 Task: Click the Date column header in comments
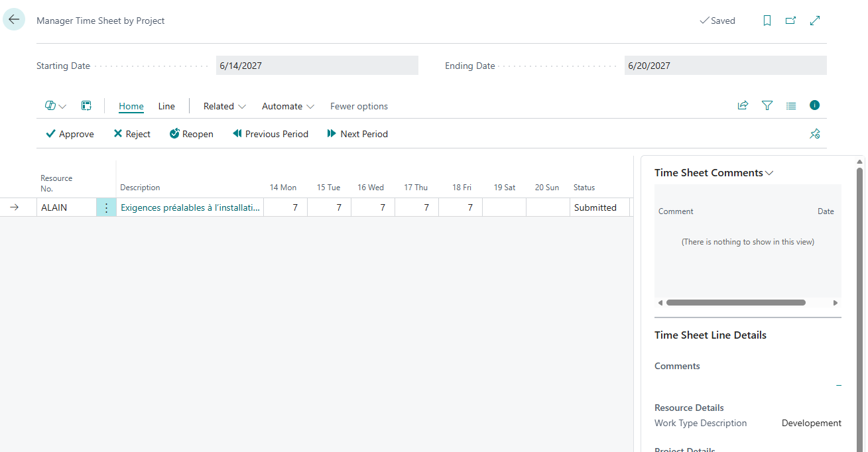[826, 211]
